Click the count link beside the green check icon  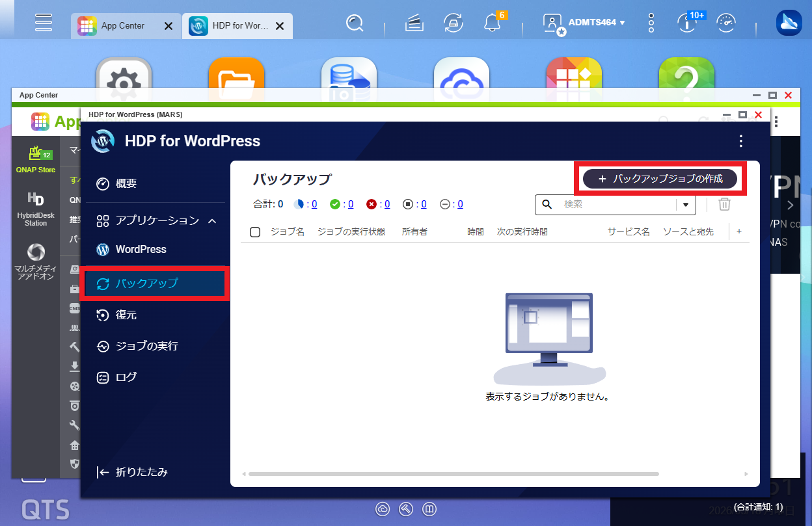351,204
